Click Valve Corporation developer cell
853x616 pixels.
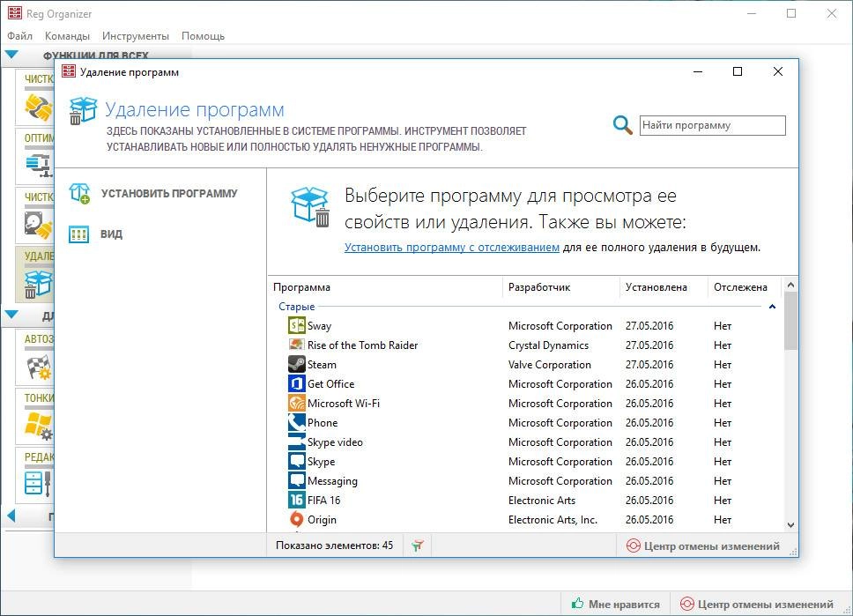[x=550, y=365]
